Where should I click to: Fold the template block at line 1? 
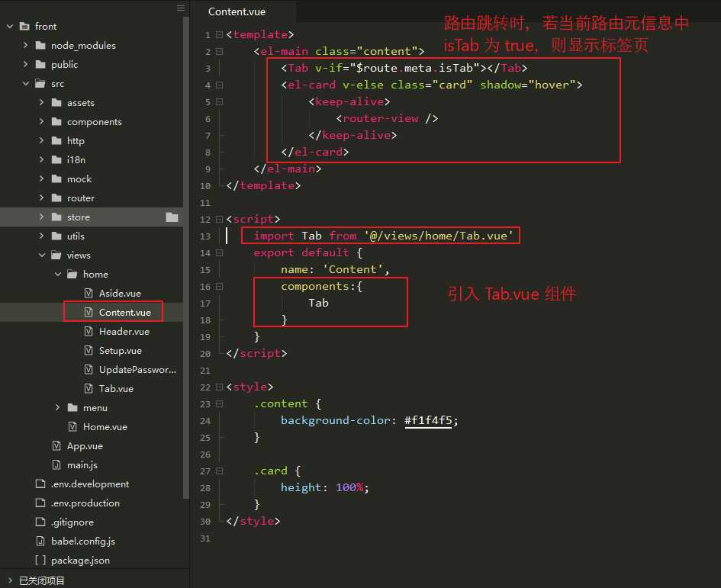coord(219,34)
